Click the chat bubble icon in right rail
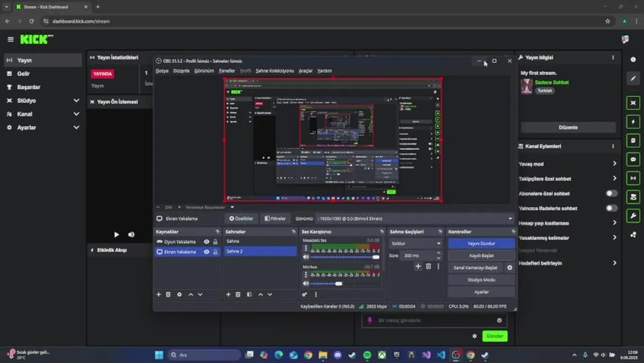This screenshot has width=644, height=363. pos(633,159)
